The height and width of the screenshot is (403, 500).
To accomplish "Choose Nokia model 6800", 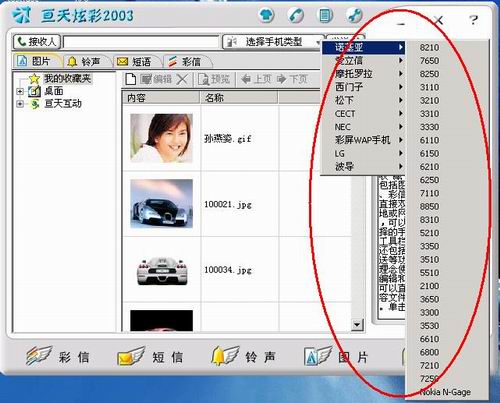I will (447, 352).
